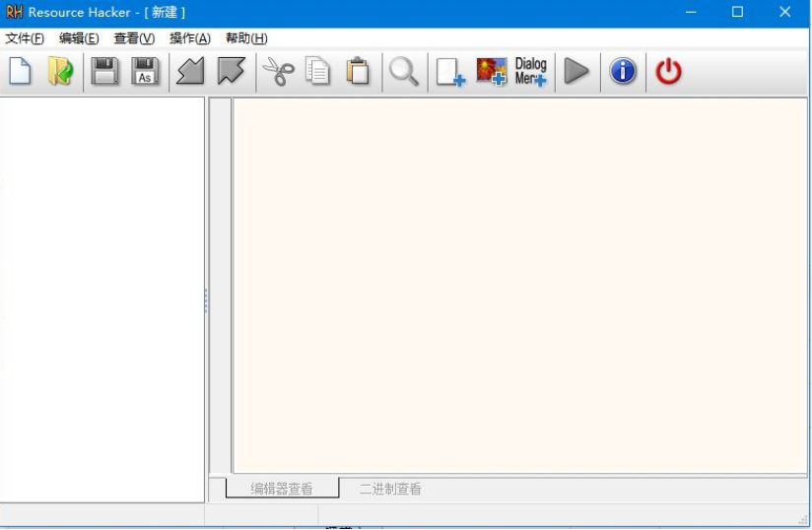The image size is (812, 530).
Task: Exit using the red power icon
Action: coord(668,72)
